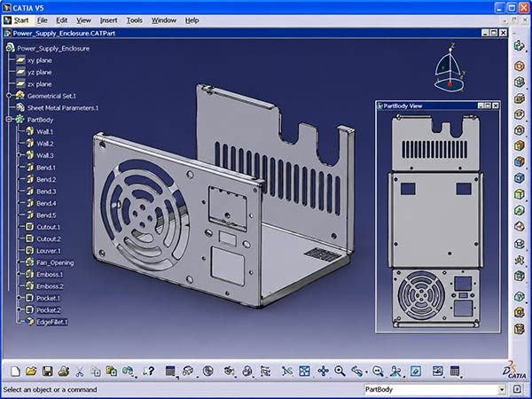Open the Window menu
532x399 pixels.
(163, 20)
